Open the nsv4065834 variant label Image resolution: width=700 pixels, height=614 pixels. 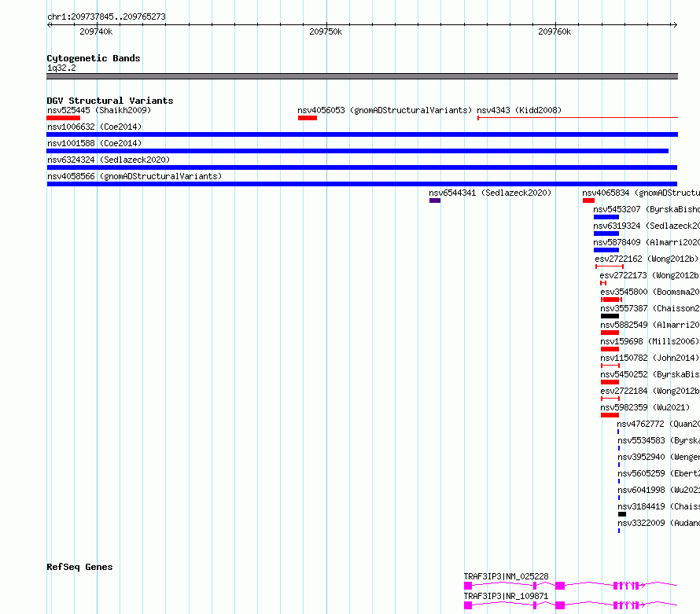coord(641,193)
